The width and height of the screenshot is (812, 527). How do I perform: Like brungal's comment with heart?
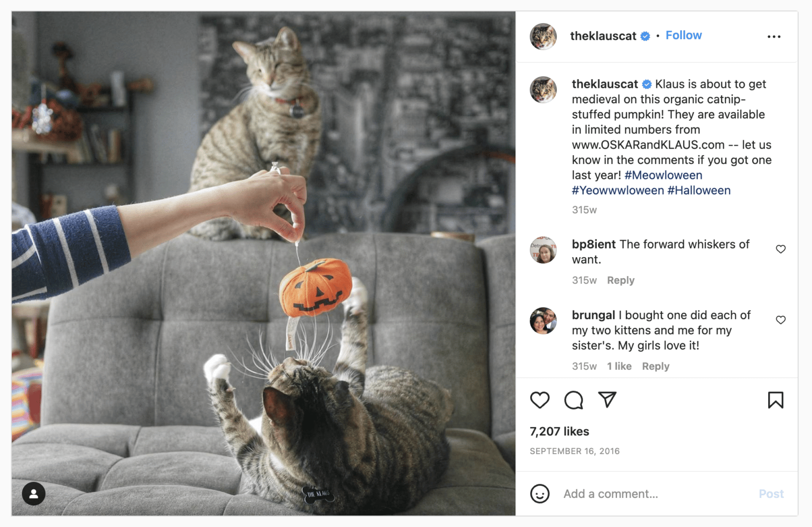pyautogui.click(x=781, y=320)
